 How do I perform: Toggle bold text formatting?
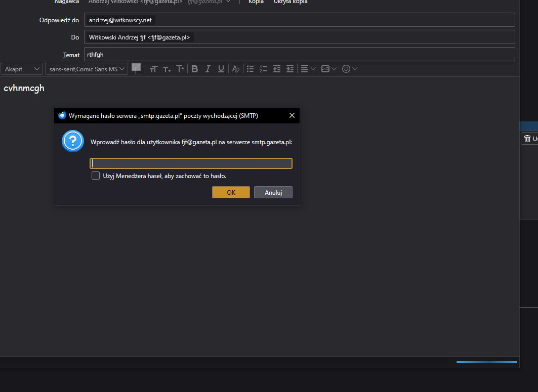pyautogui.click(x=194, y=69)
